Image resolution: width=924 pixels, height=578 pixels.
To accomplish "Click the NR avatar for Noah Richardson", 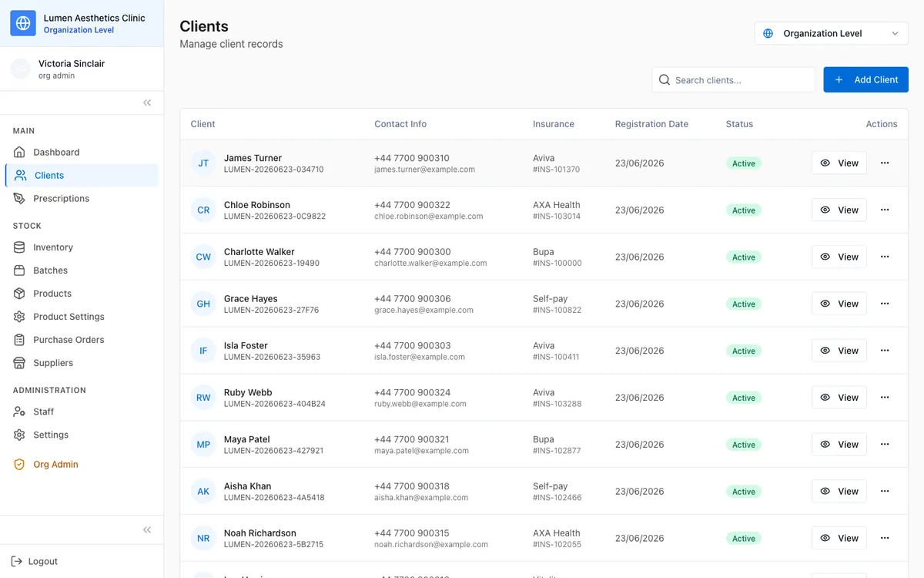I will [203, 538].
